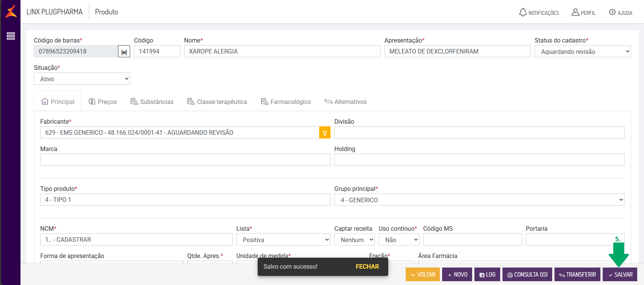Screen dimensions: 644x285
Task: Open Uso contínuo dropdown
Action: click(399, 240)
